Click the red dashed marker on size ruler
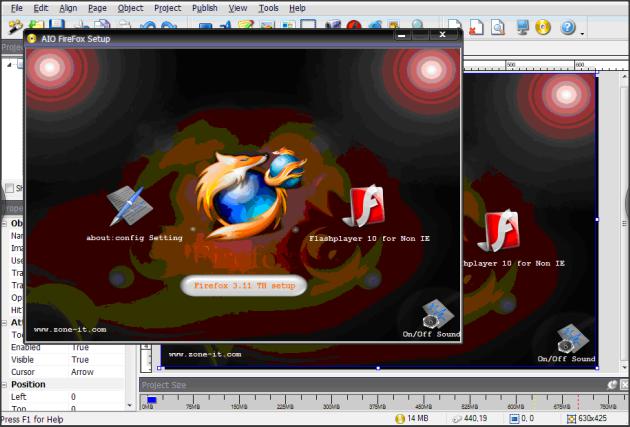Screen dimensions: 630x427 pos(578,402)
